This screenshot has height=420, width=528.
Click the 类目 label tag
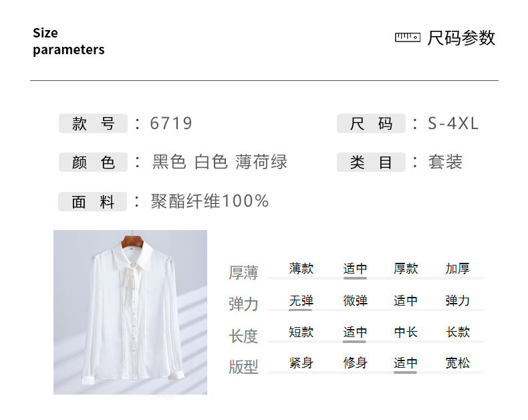point(371,162)
